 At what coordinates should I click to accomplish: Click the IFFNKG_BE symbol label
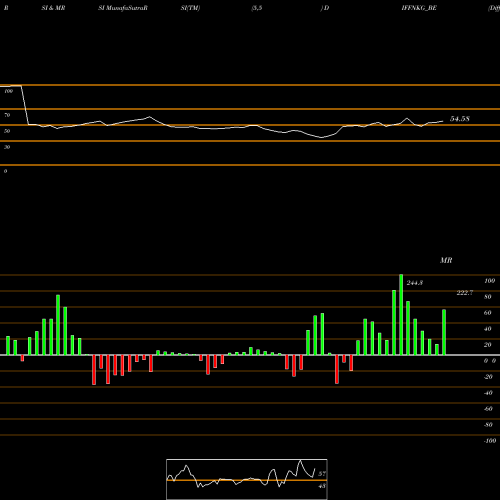(x=419, y=8)
